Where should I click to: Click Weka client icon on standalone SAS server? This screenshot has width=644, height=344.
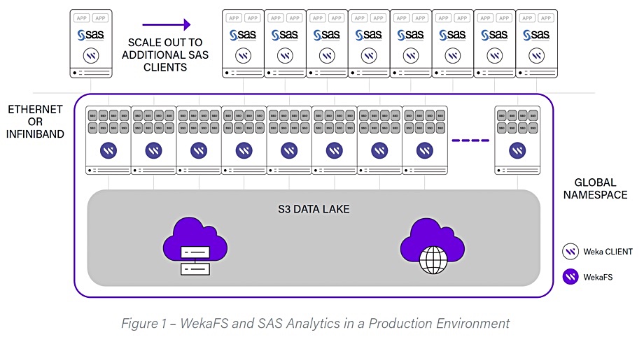pyautogui.click(x=91, y=55)
